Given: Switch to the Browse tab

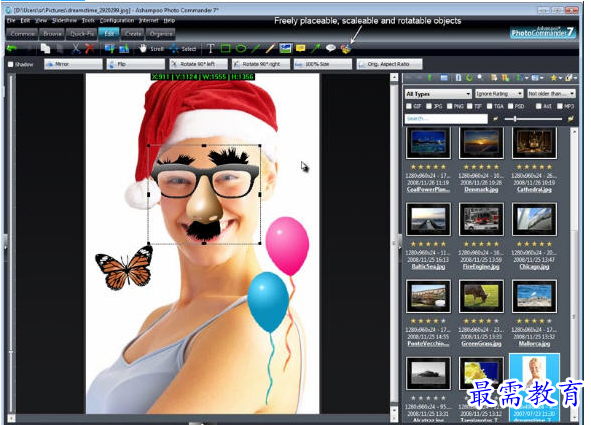Looking at the screenshot, I should 52,34.
